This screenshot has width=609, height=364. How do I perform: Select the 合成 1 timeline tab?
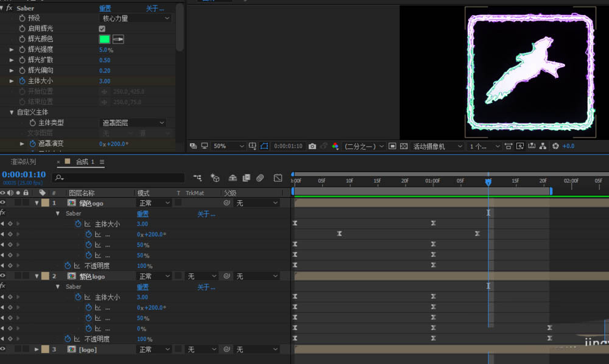[85, 162]
